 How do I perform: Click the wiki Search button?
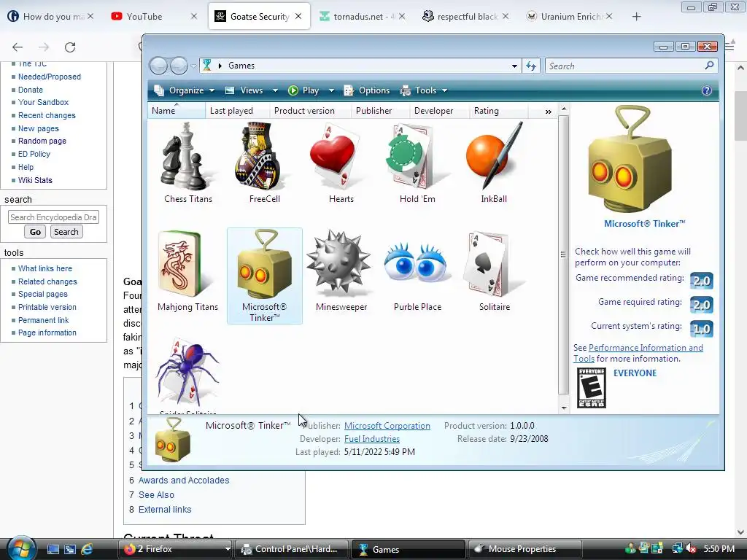[x=66, y=232]
